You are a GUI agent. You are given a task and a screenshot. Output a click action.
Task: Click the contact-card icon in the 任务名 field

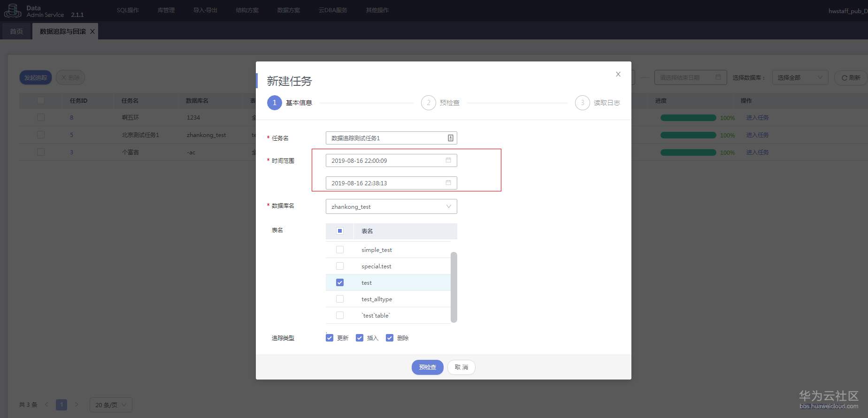coord(450,138)
